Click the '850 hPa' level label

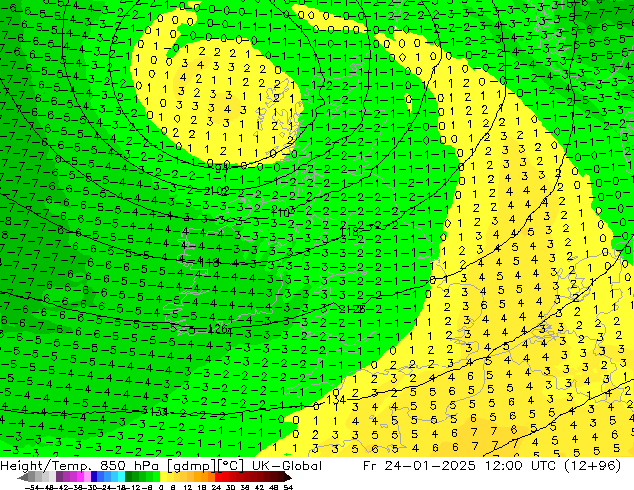pyautogui.click(x=131, y=466)
